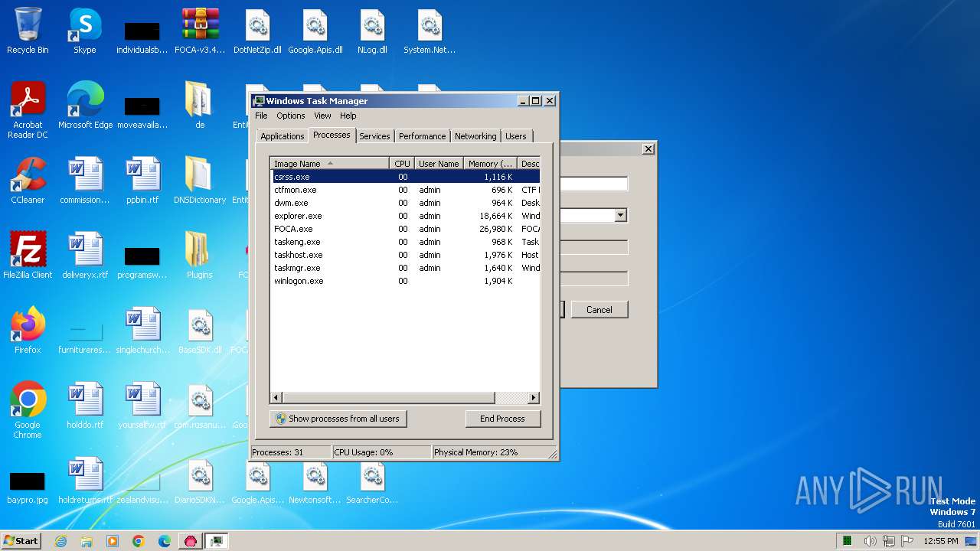The image size is (980, 551).
Task: Select the DotNetZip.dll file icon
Action: [257, 31]
